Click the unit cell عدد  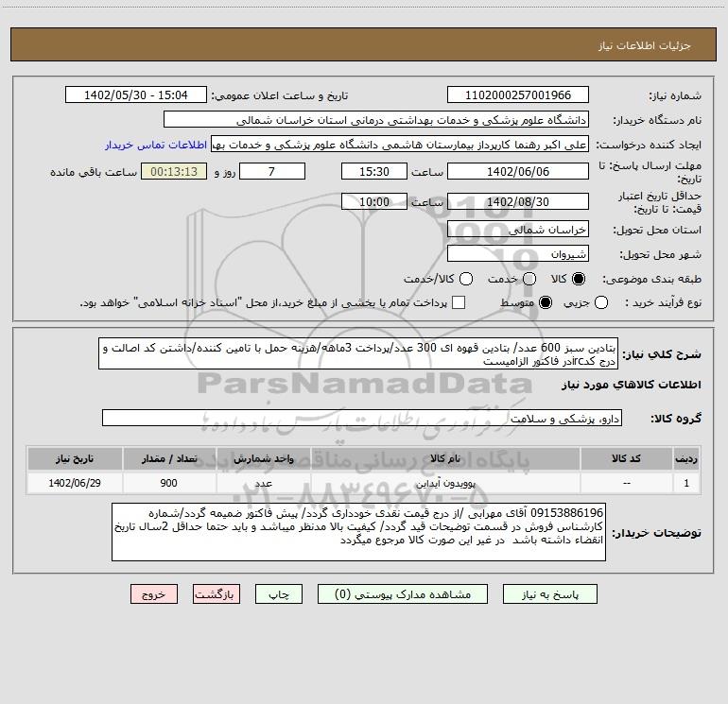click(263, 483)
